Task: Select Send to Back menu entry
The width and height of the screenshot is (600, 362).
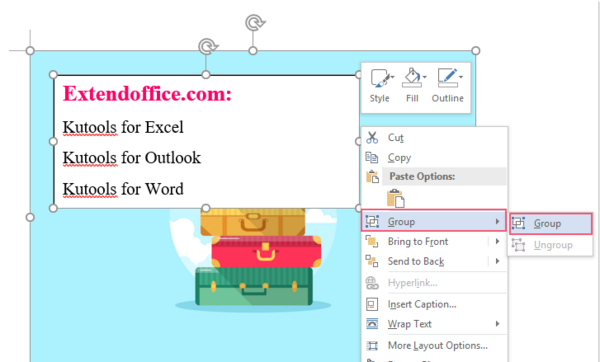Action: tap(434, 261)
